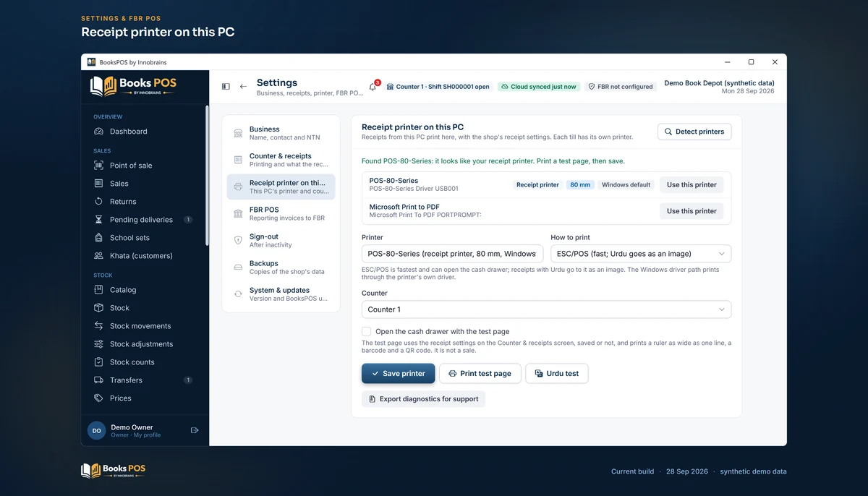Image resolution: width=868 pixels, height=496 pixels.
Task: Expand the Counter 1 dropdown
Action: pos(546,309)
